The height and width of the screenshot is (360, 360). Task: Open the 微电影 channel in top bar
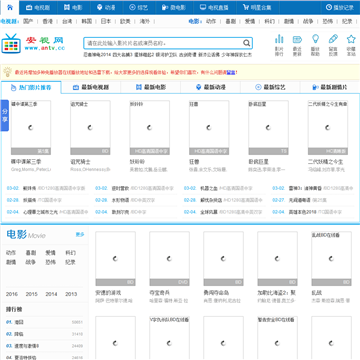coord(174,7)
